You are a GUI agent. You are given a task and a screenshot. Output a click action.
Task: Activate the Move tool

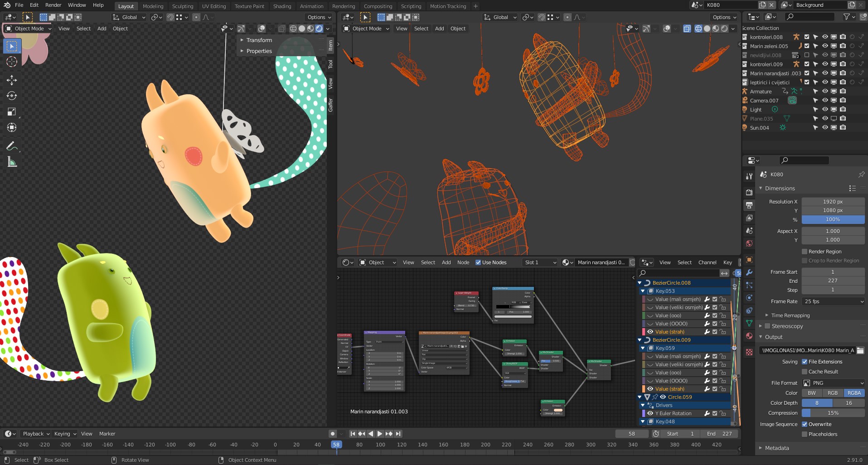tap(12, 80)
